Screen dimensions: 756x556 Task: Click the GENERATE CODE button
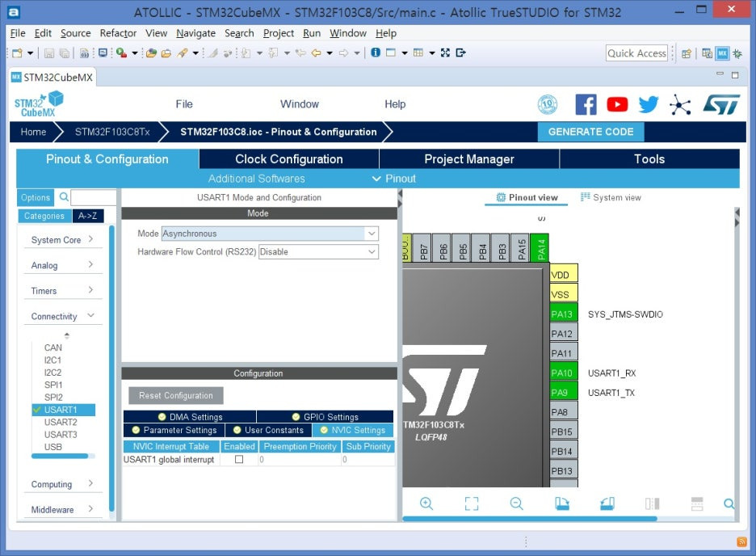pos(590,132)
